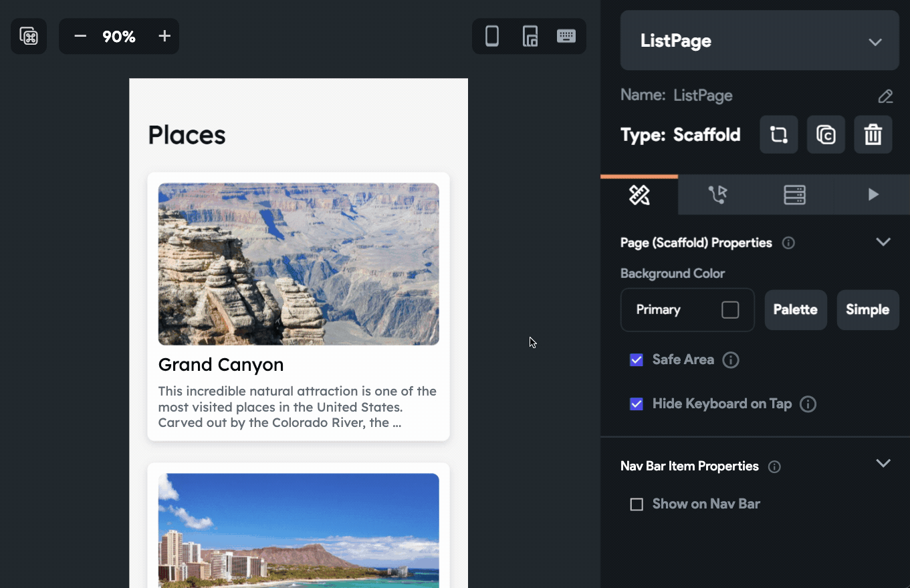Collapse the Nav Bar Item Properties section
The height and width of the screenshot is (588, 910).
(x=883, y=463)
